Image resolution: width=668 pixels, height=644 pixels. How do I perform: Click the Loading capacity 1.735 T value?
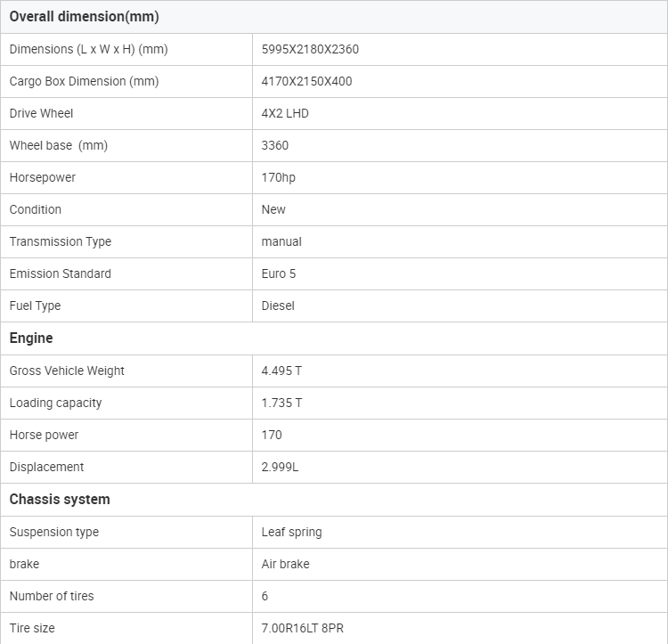[281, 403]
